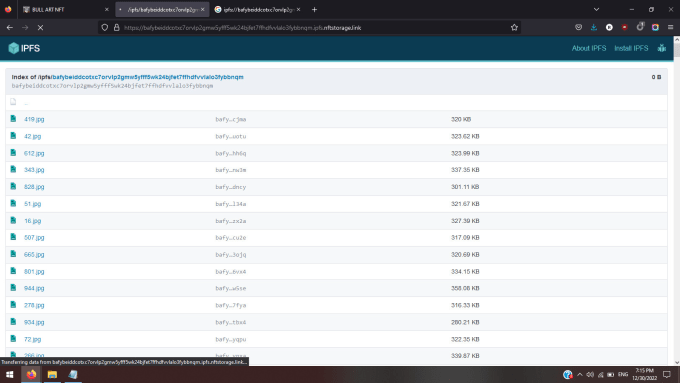The width and height of the screenshot is (680, 383).
Task: Open the About IPFS link
Action: tap(588, 48)
